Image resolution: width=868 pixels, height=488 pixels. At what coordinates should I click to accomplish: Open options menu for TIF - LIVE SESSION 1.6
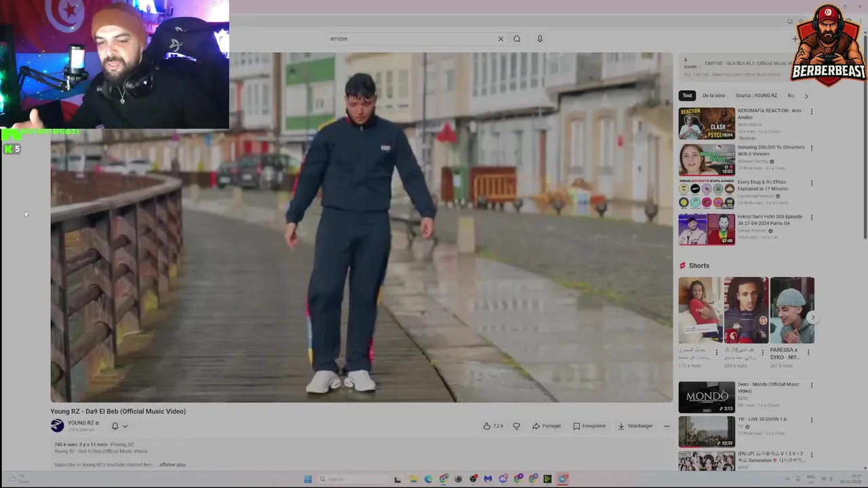811,420
